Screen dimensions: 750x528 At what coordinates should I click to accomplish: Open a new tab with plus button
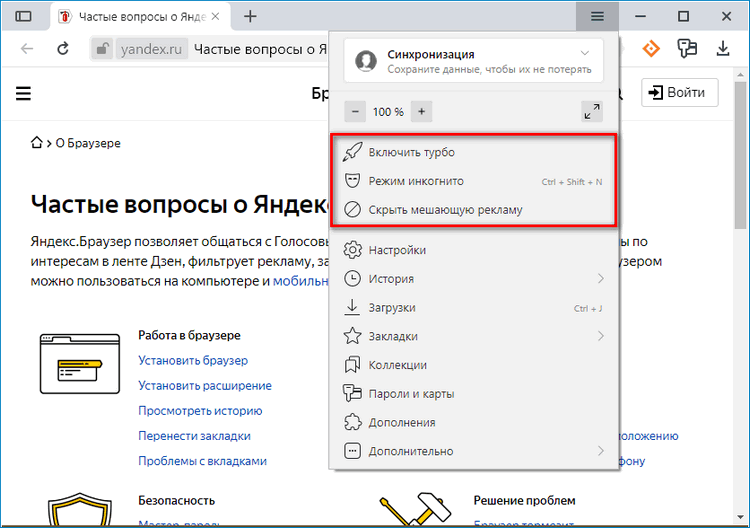point(250,16)
